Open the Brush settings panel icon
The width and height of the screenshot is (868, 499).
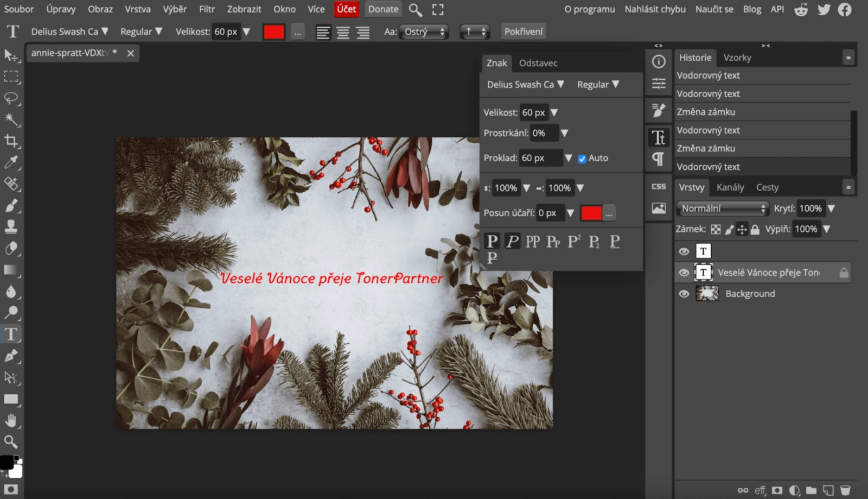(x=659, y=111)
